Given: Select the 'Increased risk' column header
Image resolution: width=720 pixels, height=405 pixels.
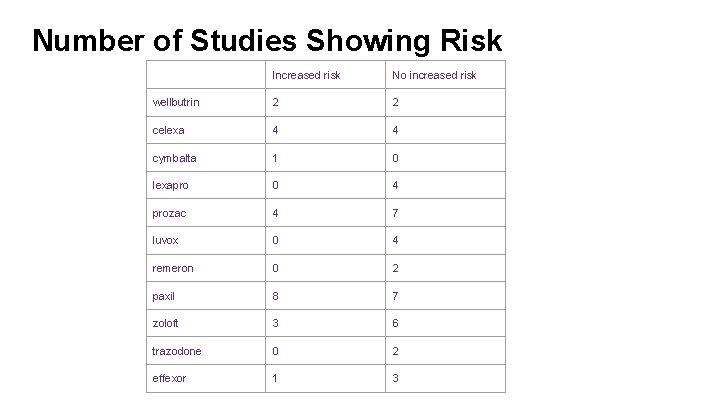Looking at the screenshot, I should coord(306,75).
